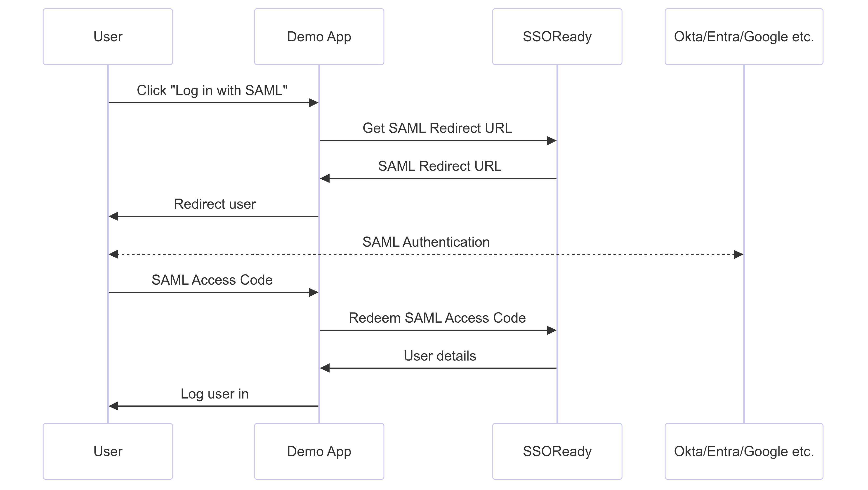
Task: Click the top User participant box
Action: click(108, 37)
